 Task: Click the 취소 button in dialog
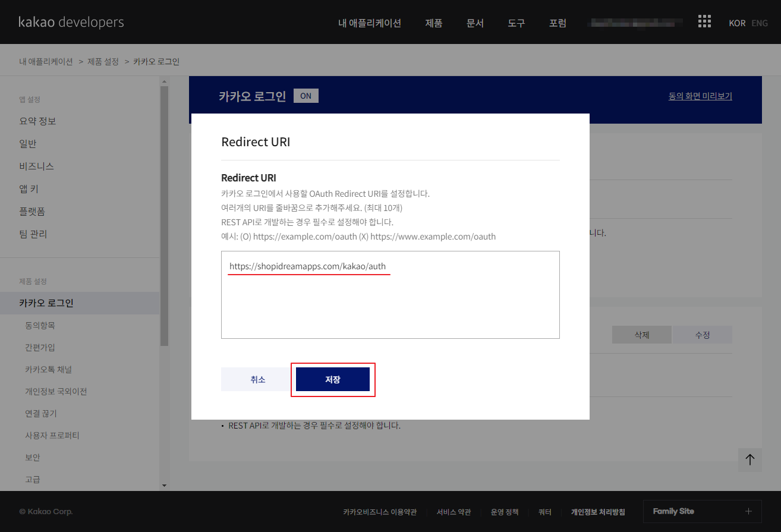coord(258,379)
